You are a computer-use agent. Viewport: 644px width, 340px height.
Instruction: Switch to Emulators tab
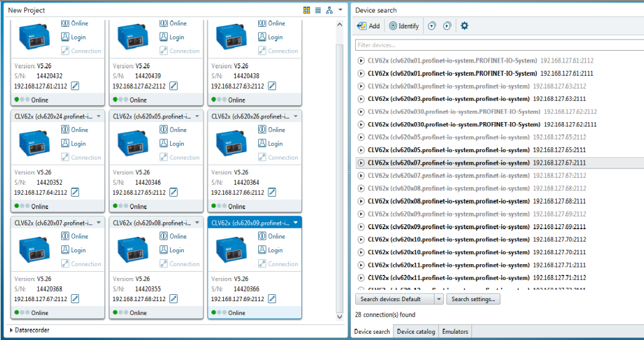[x=455, y=331]
